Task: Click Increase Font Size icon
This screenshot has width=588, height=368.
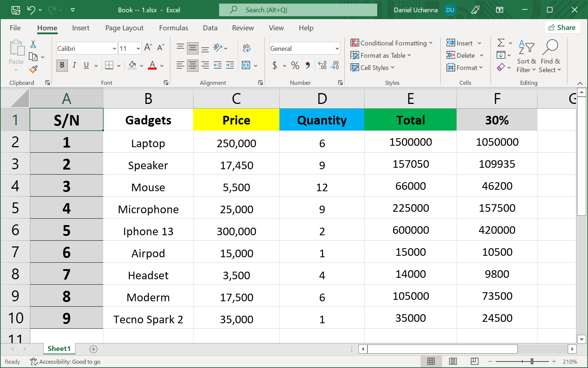Action: pos(148,48)
